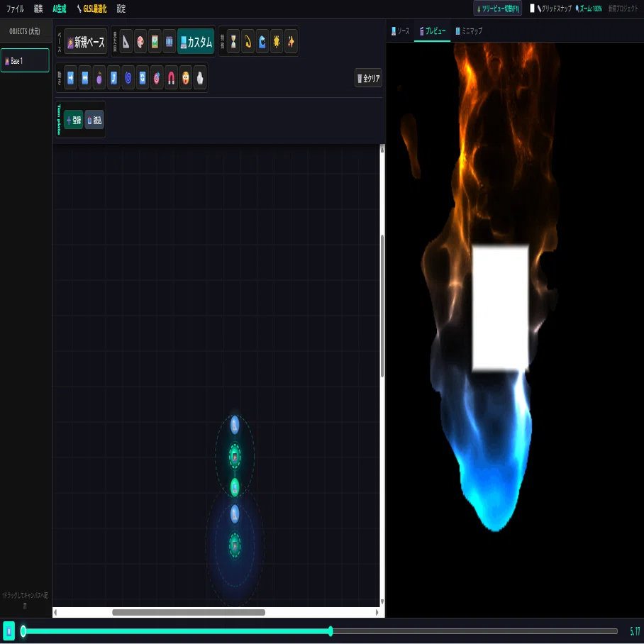Open the 編集 menu
The width and height of the screenshot is (644, 644).
coord(38,9)
